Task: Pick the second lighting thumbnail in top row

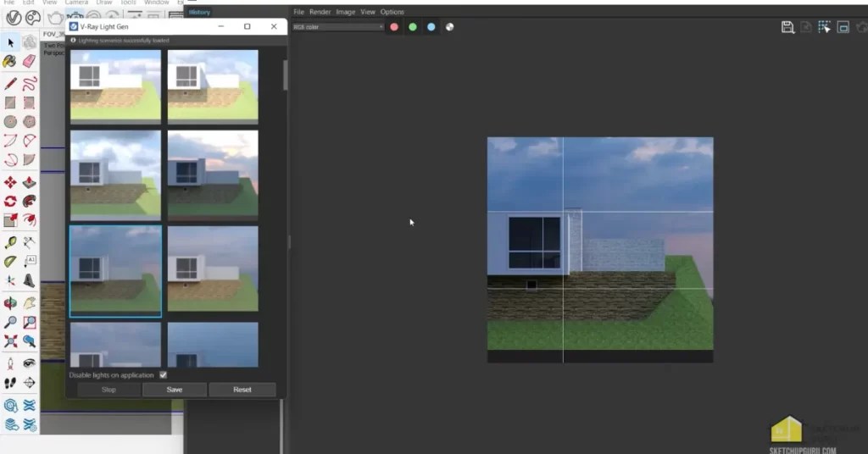Action: 213,86
